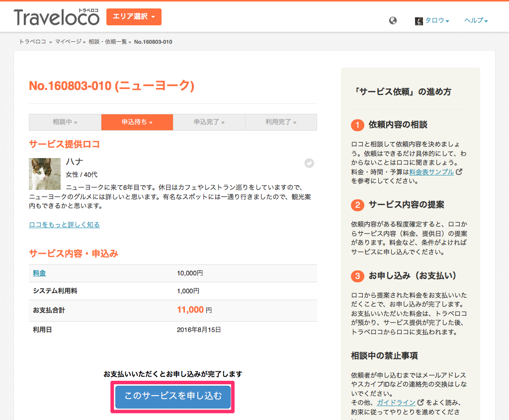Click the globe language icon
This screenshot has width=509, height=420.
(x=393, y=20)
